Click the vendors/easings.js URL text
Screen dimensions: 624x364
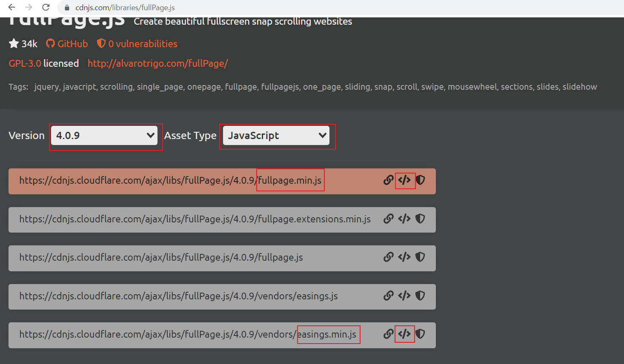178,296
